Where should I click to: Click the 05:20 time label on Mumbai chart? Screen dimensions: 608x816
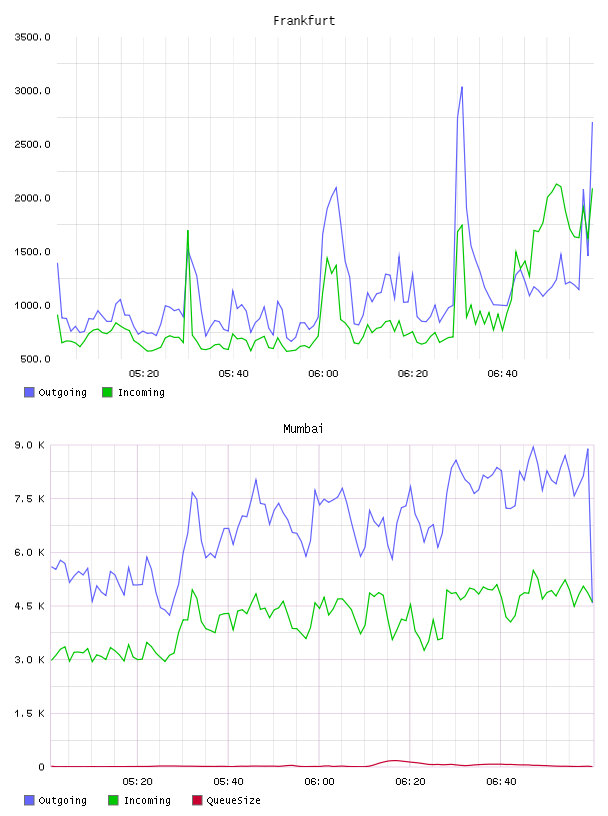point(137,782)
